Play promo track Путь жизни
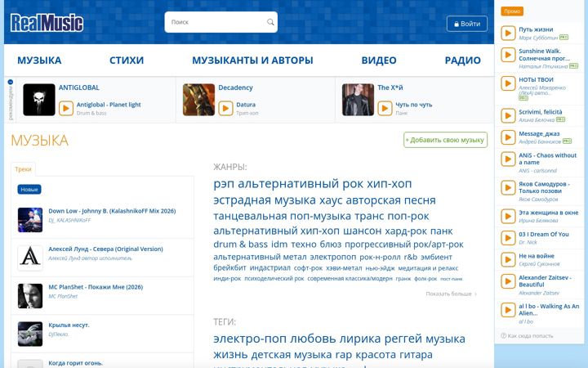Screen dimensions: 588x368 pyautogui.click(x=508, y=33)
